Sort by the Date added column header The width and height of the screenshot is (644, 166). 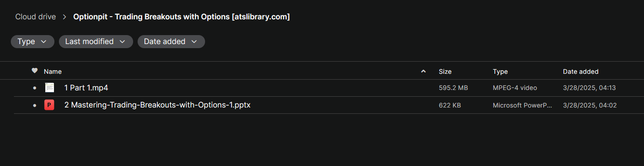click(x=581, y=72)
